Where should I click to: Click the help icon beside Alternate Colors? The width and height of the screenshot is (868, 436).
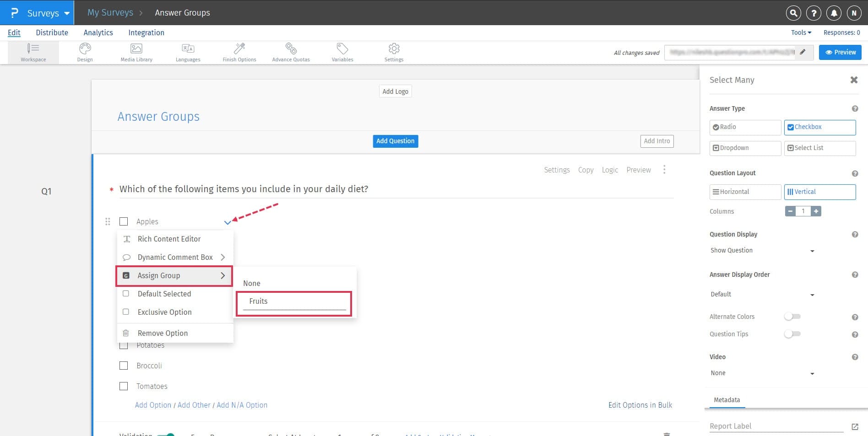coord(855,317)
